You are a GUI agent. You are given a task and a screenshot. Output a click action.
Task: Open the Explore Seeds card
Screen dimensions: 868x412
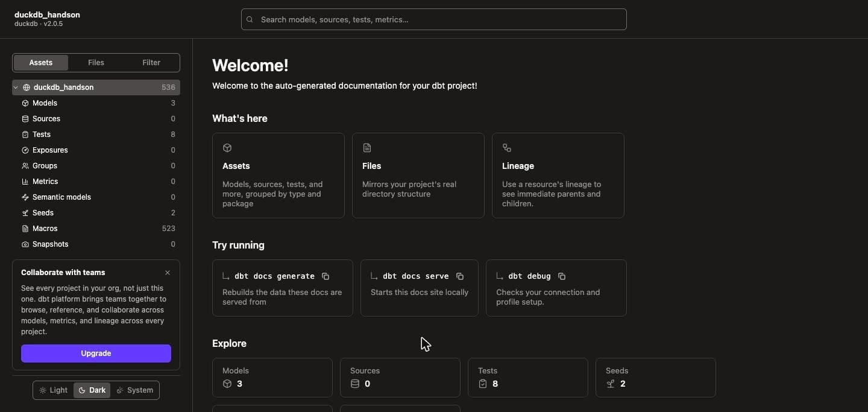tap(656, 378)
